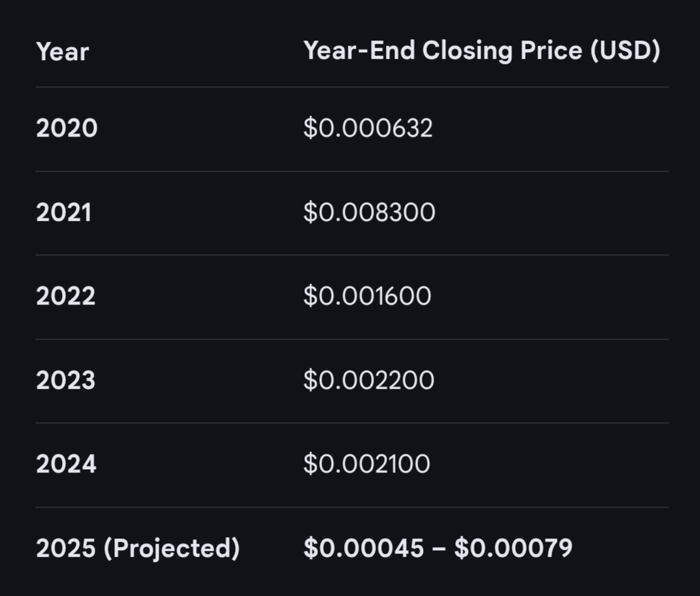
Task: Click the $0.002100 closing price
Action: 367,464
